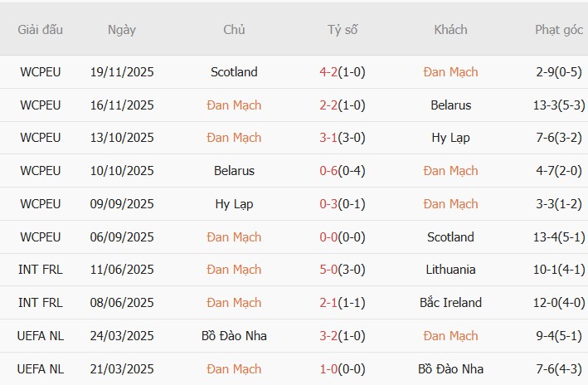Open Hy Lạp away team on 13/10/2025
The width and height of the screenshot is (588, 385).
450,138
